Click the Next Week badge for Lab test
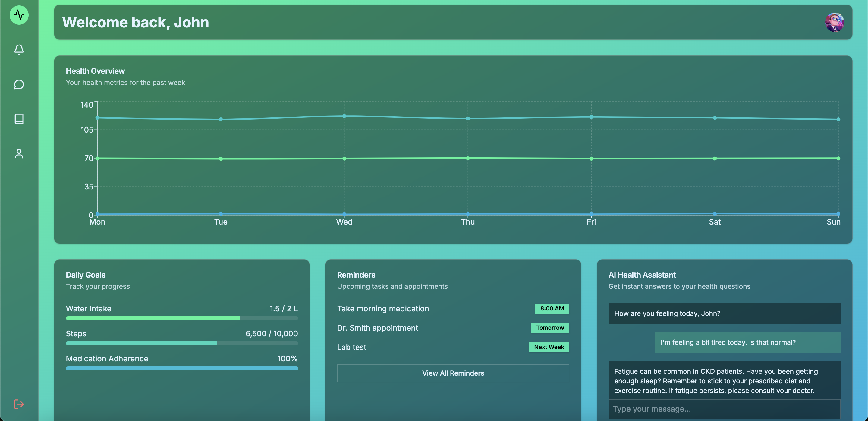The width and height of the screenshot is (868, 421). pos(549,347)
